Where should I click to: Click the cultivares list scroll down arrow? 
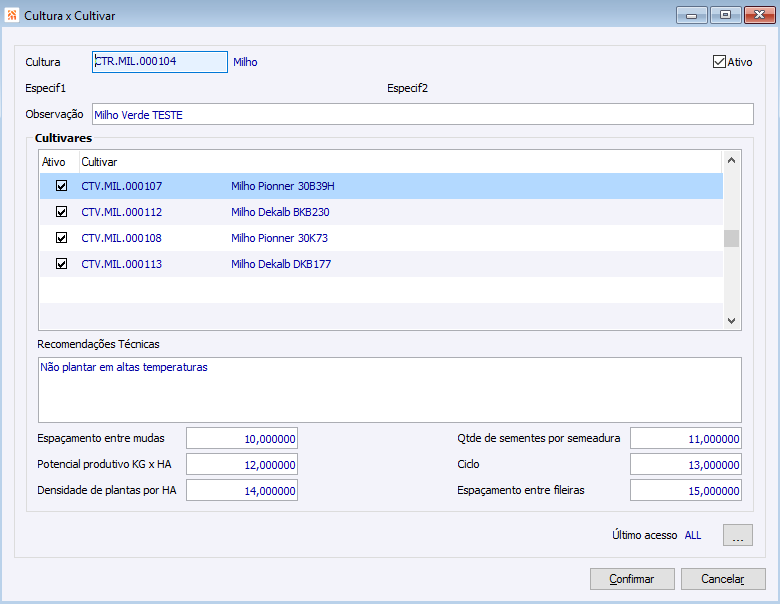(x=731, y=320)
